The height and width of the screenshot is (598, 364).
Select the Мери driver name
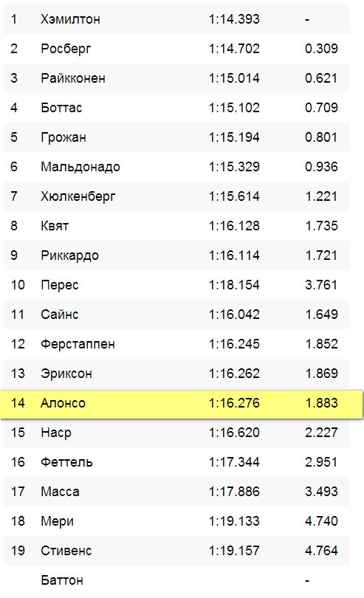pos(57,521)
